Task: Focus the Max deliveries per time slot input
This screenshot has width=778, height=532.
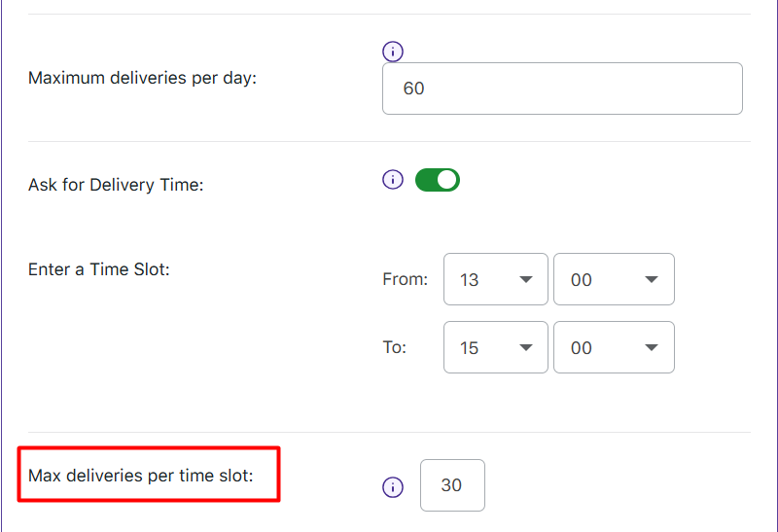Action: pyautogui.click(x=452, y=485)
